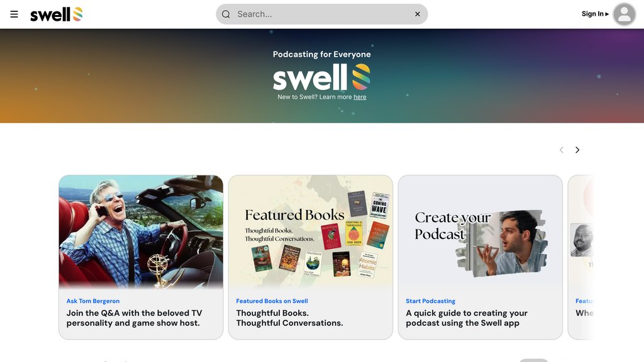644x362 pixels.
Task: Open the Ask Tom Bergeron link
Action: [93, 301]
